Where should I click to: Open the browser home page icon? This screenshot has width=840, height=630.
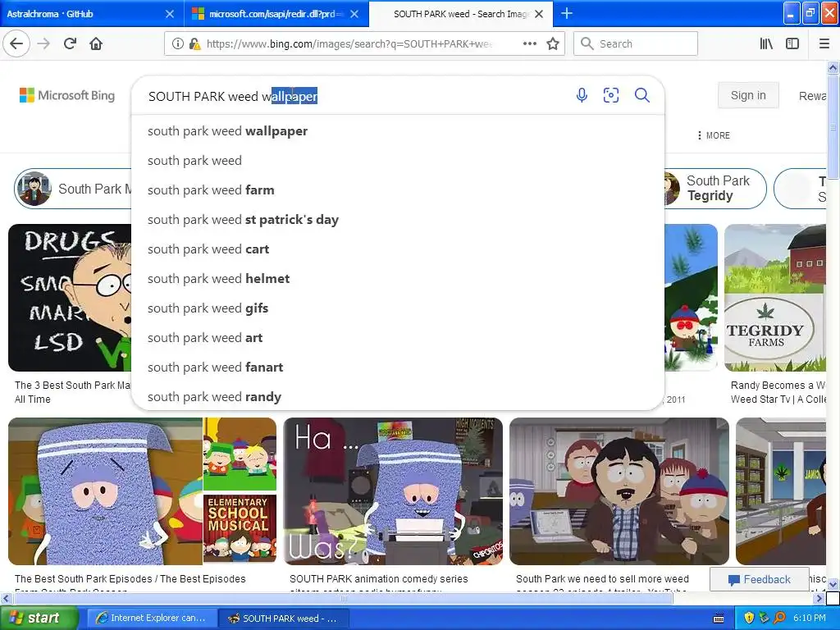96,44
